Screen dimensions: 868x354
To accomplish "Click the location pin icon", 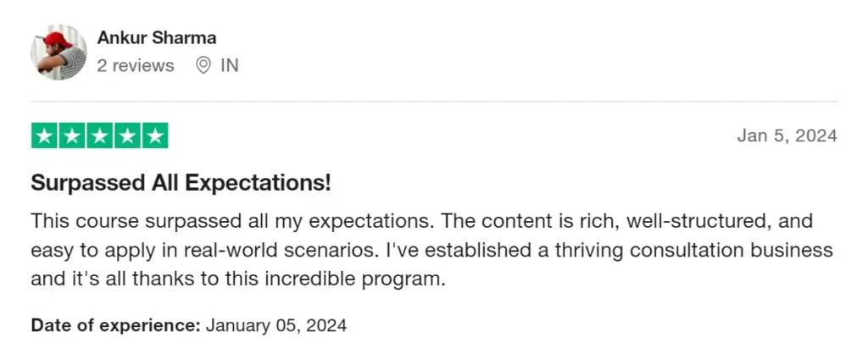I will (x=203, y=65).
